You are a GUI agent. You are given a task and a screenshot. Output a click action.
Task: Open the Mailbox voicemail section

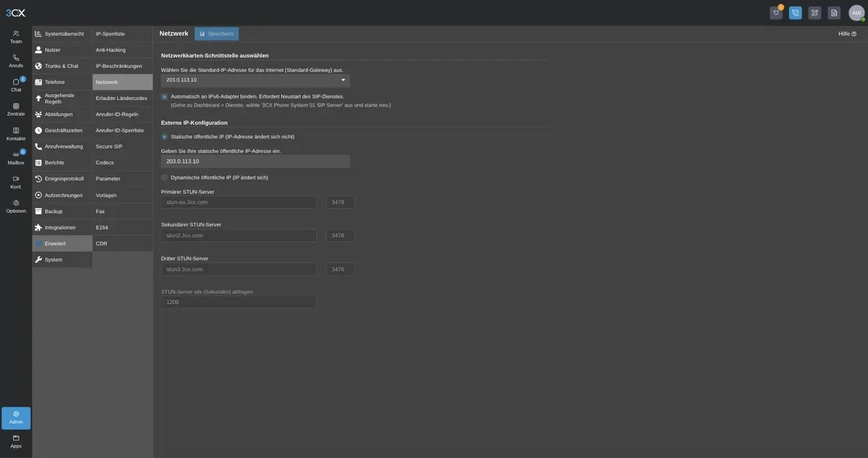tap(16, 158)
